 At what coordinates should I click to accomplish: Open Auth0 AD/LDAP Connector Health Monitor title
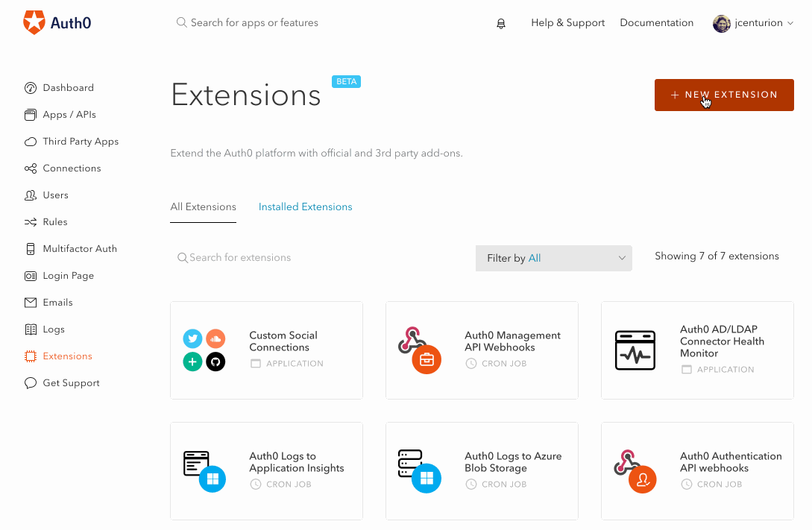[x=722, y=341]
